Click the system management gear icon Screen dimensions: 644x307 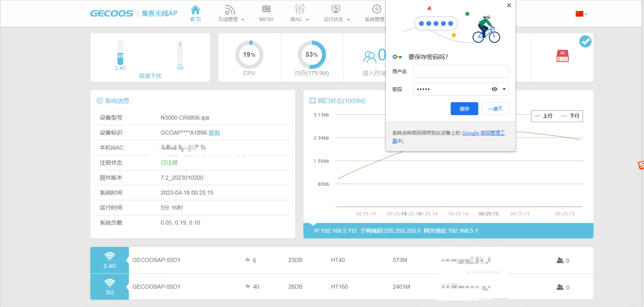tap(376, 9)
